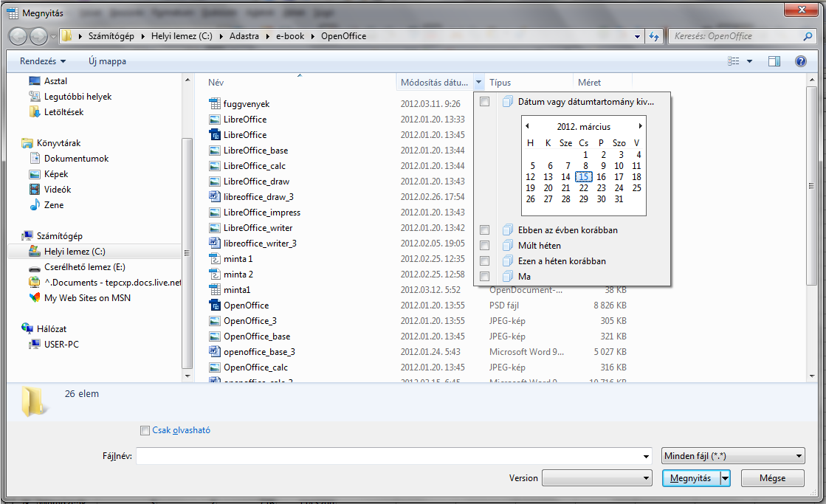Click the Megnyitás button

[691, 478]
